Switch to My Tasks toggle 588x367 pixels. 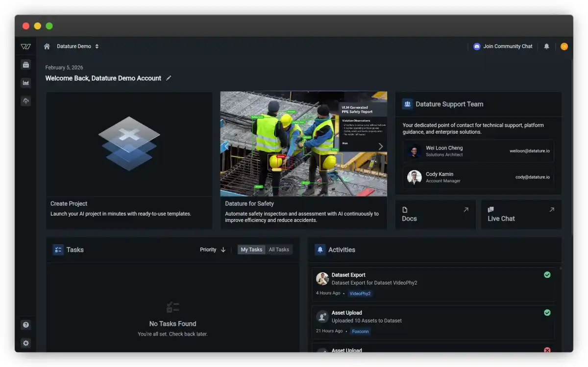[x=251, y=249]
